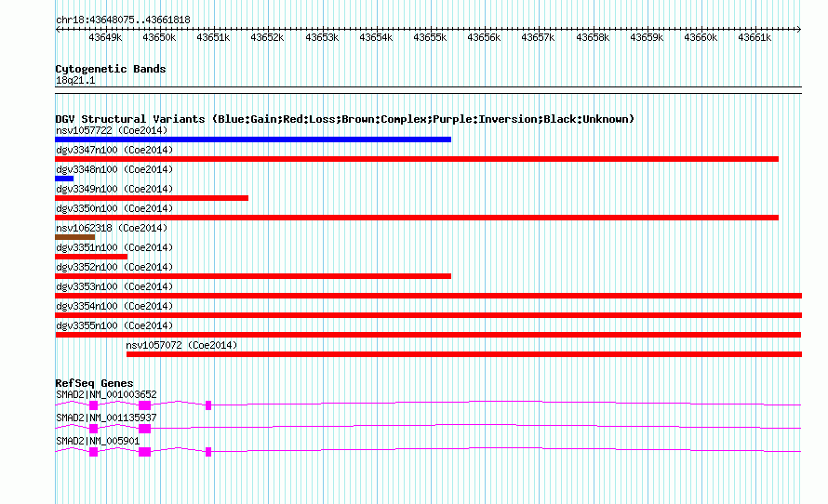The image size is (828, 504).
Task: Click the red dgv3355n100 loss bar
Action: [x=428, y=335]
